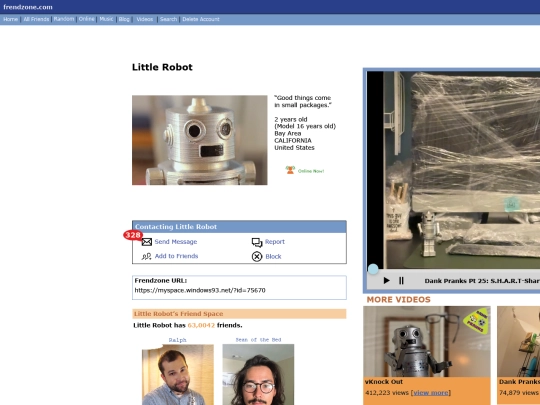
Task: Click the Little Robot profile heading
Action: click(162, 67)
